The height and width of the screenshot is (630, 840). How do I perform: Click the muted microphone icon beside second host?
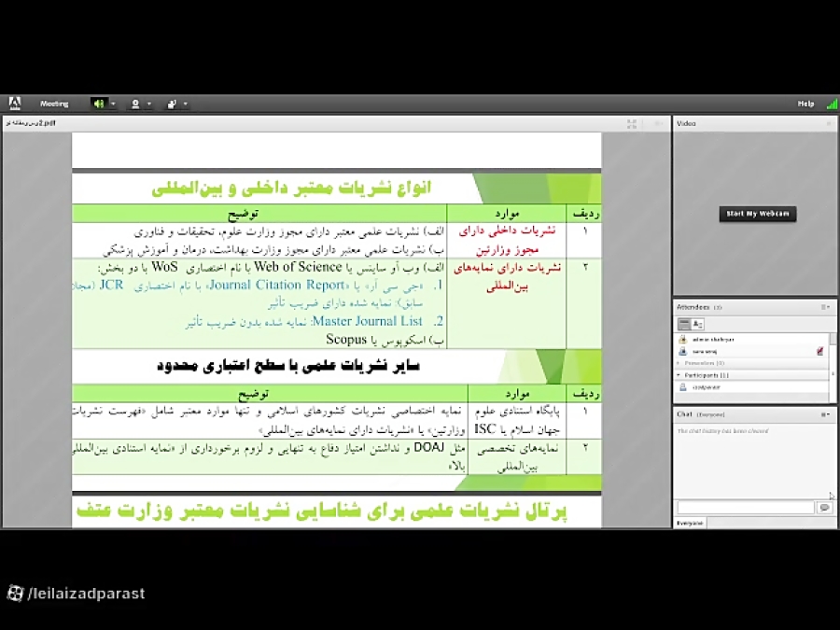click(819, 352)
